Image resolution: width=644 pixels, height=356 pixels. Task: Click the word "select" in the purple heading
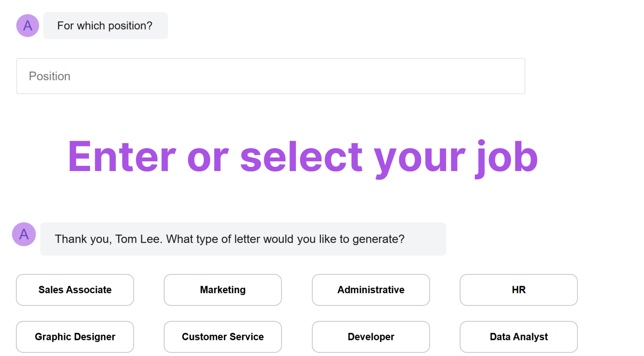click(301, 156)
